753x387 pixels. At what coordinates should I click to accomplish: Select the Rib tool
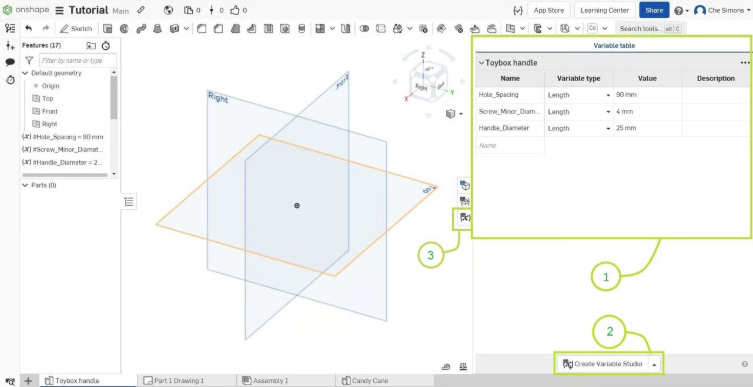[x=251, y=28]
